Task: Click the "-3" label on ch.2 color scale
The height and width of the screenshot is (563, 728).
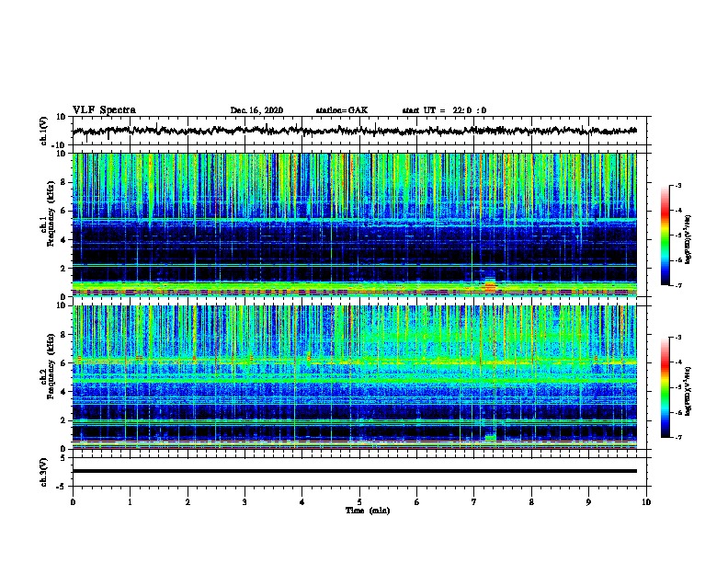Action: click(x=678, y=338)
